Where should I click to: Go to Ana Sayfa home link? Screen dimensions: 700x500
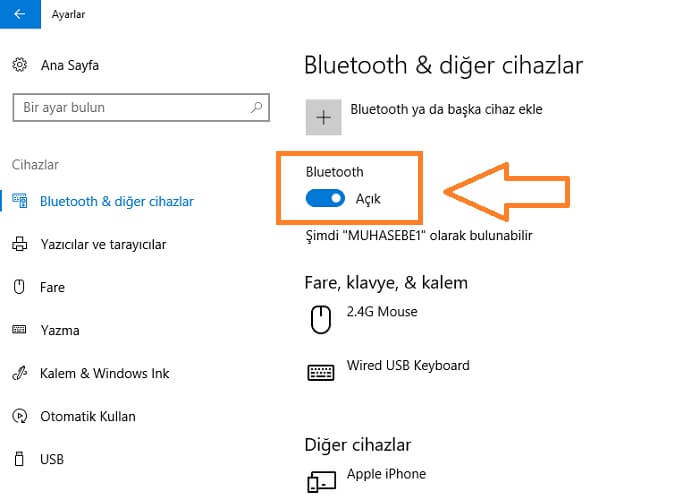69,65
